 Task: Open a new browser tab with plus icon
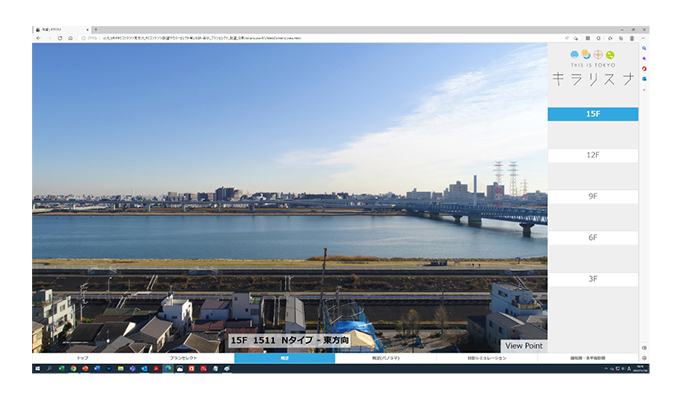coord(94,30)
